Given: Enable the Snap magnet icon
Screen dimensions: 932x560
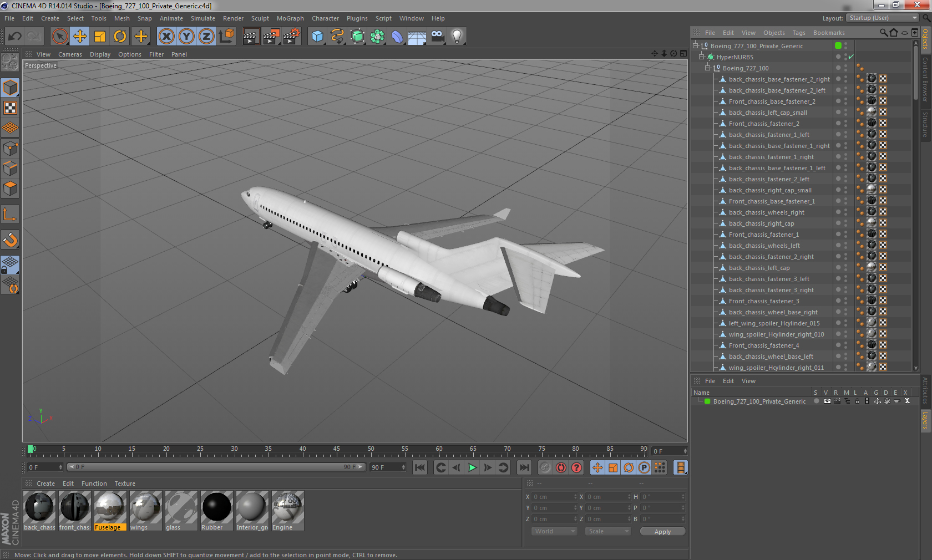Looking at the screenshot, I should click(x=10, y=240).
